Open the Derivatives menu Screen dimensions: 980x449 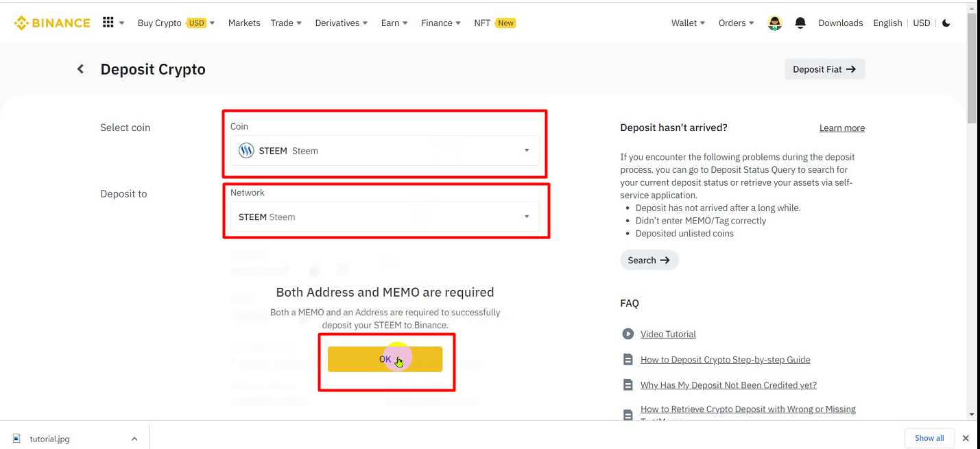(x=342, y=23)
